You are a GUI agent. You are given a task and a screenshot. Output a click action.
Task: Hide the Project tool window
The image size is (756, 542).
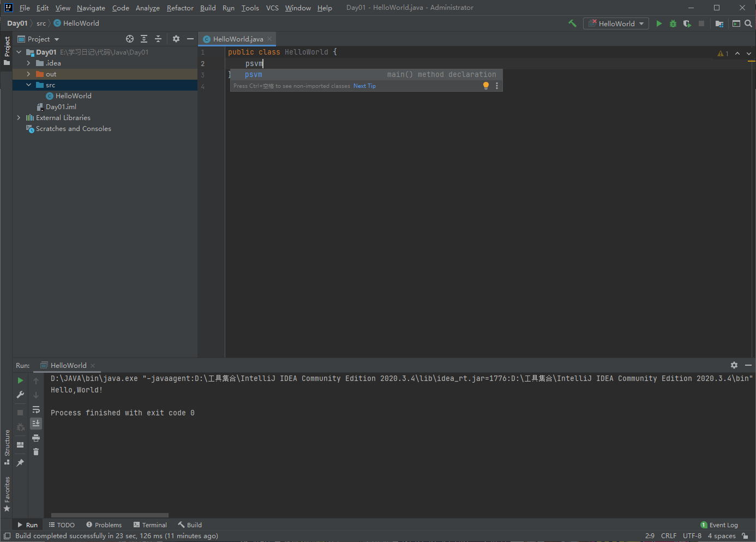pyautogui.click(x=190, y=39)
